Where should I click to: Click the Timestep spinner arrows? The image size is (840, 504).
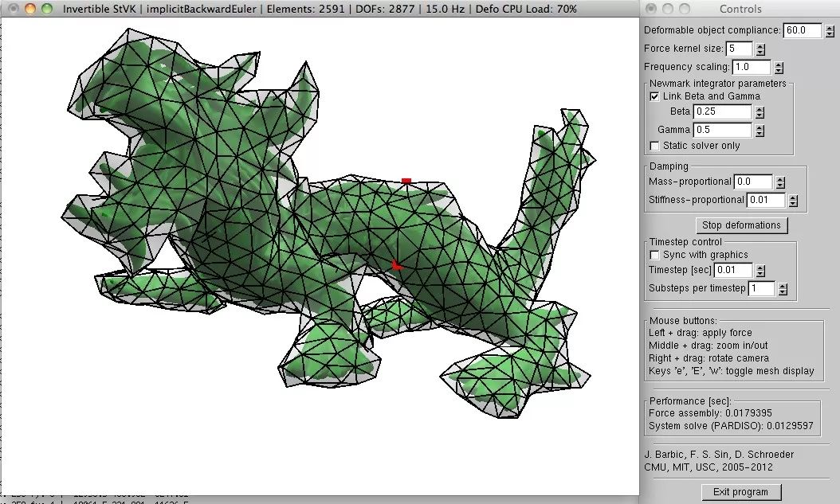point(761,271)
